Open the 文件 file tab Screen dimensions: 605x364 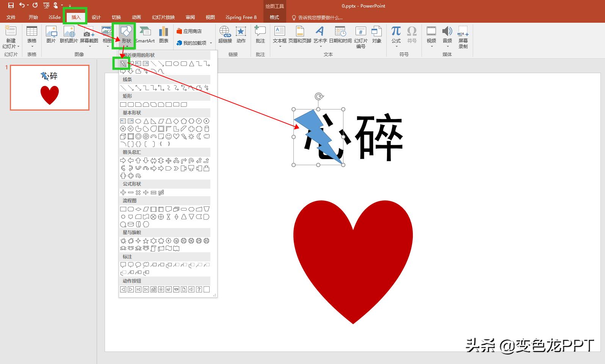pos(11,17)
